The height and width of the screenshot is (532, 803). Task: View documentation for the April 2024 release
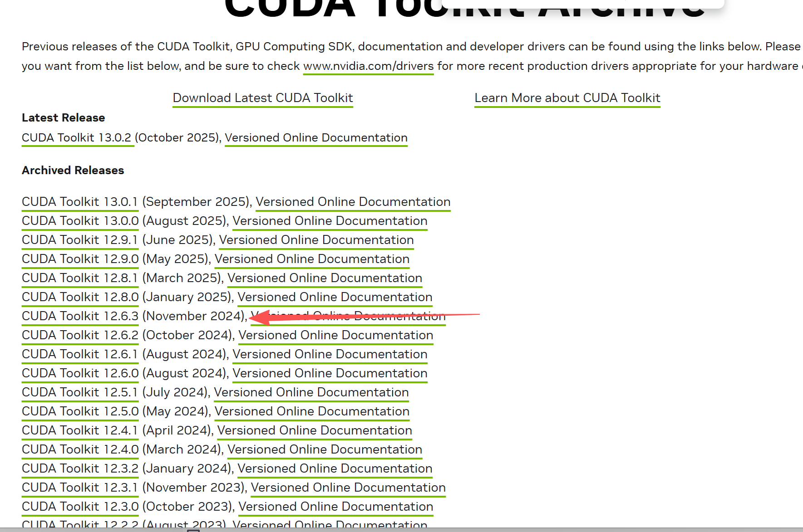(315, 430)
